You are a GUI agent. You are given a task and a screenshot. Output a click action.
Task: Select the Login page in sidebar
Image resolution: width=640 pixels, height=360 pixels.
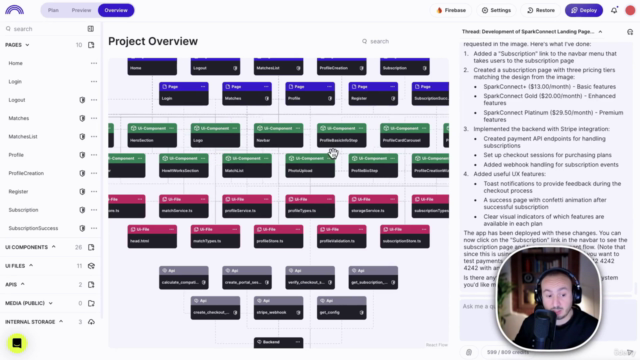15,82
